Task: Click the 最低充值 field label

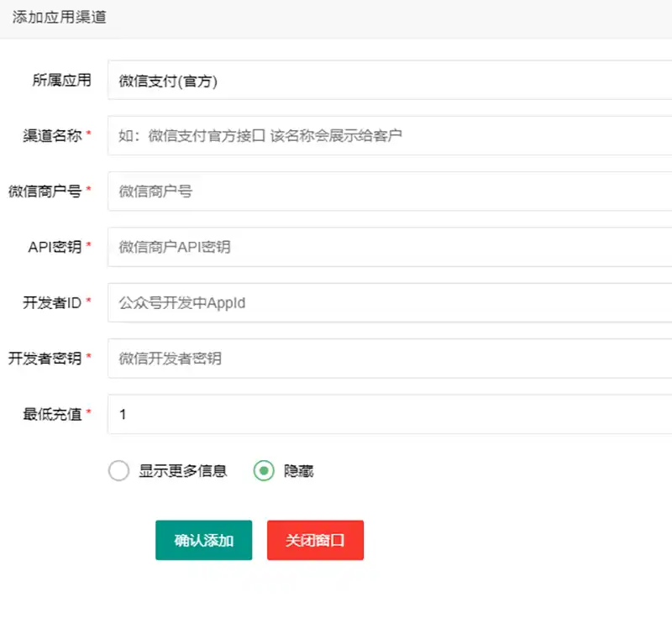Action: (x=52, y=414)
